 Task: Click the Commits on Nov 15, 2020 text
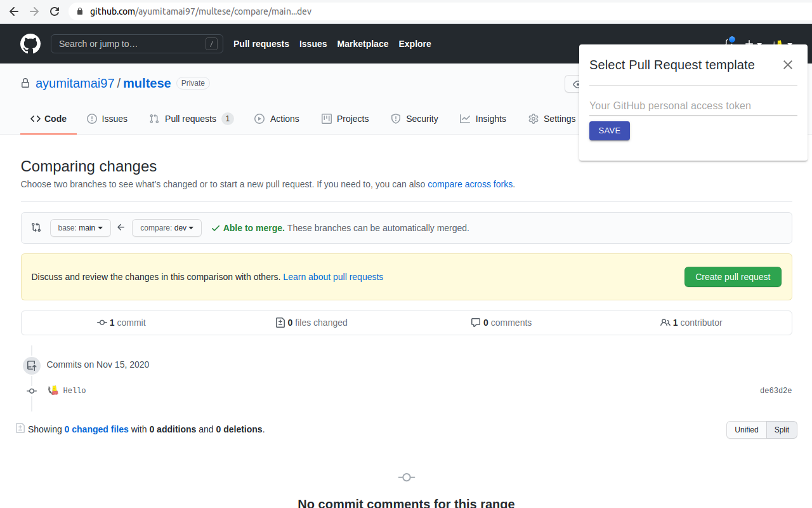pyautogui.click(x=98, y=364)
